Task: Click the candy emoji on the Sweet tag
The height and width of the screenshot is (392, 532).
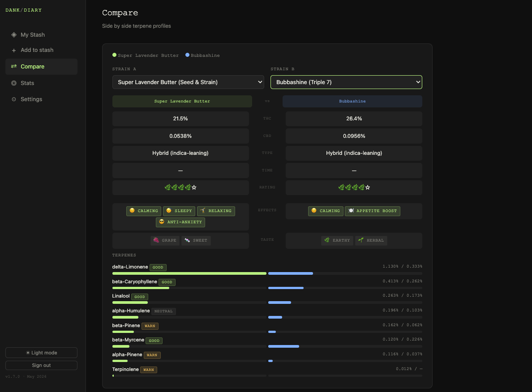Action: [187, 240]
